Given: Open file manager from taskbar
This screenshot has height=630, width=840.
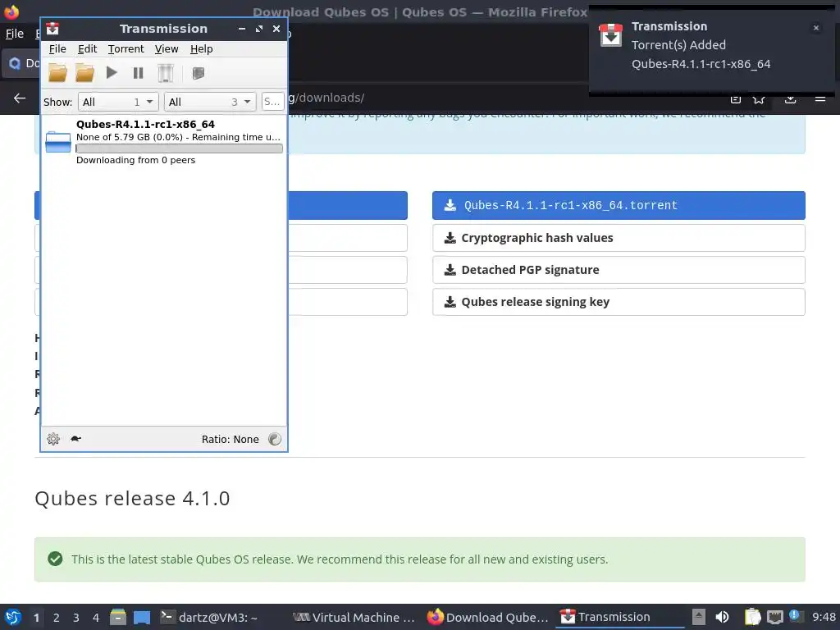Looking at the screenshot, I should (118, 617).
